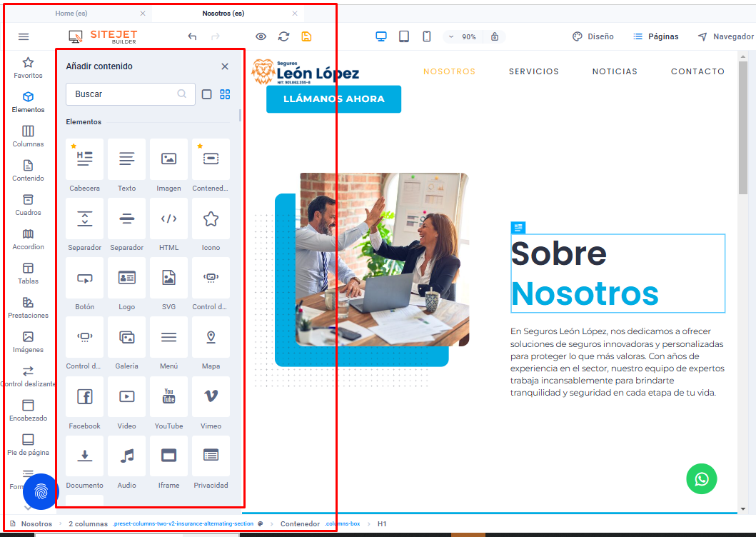
Task: Click the undo arrow
Action: [x=192, y=36]
